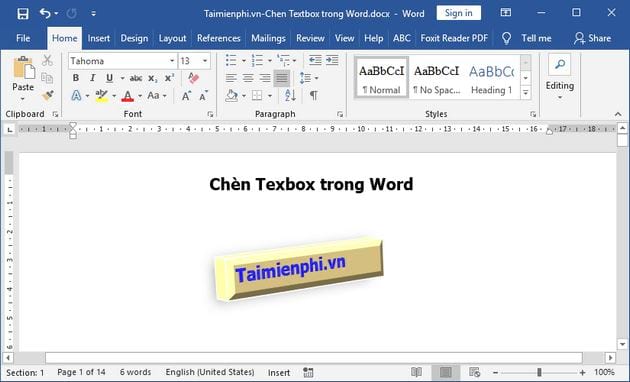Switch to the Insert tab
The image size is (630, 382).
pyautogui.click(x=98, y=38)
